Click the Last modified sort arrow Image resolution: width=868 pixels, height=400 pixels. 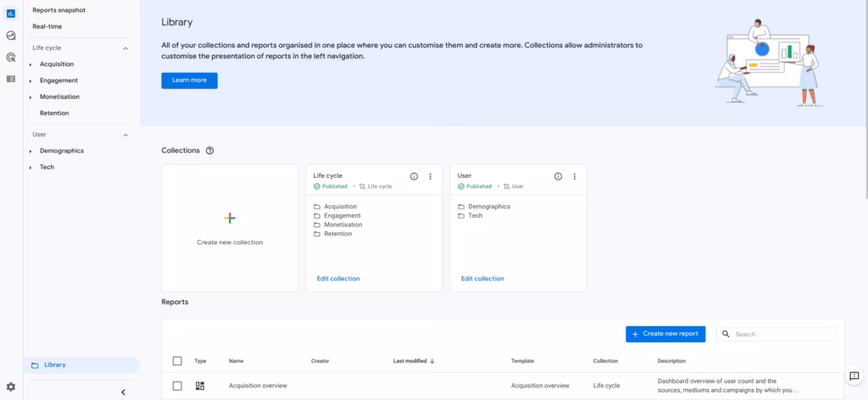(432, 361)
